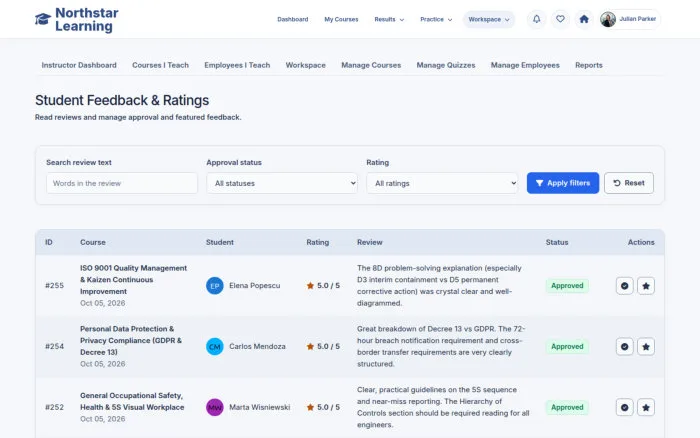
Task: Click Carlos Mendoza's CM avatar
Action: 215,346
